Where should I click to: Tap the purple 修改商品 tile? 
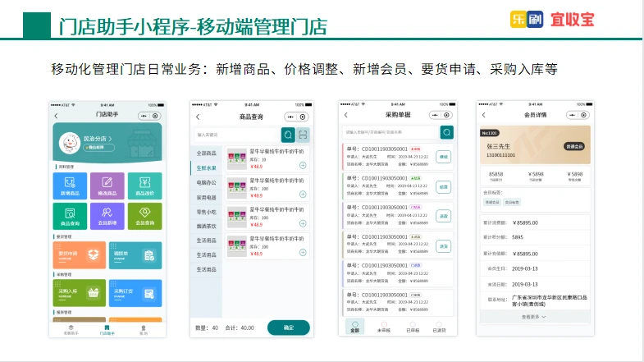[107, 186]
